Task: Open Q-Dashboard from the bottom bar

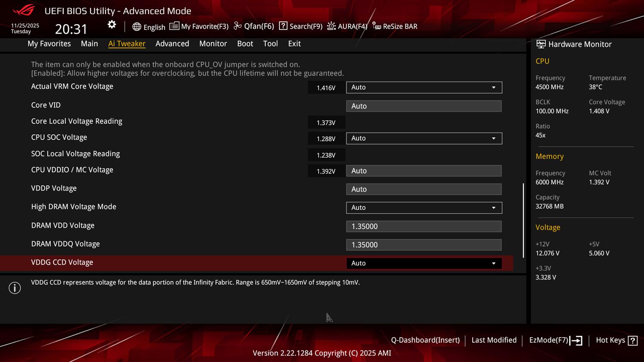Action: click(425, 340)
